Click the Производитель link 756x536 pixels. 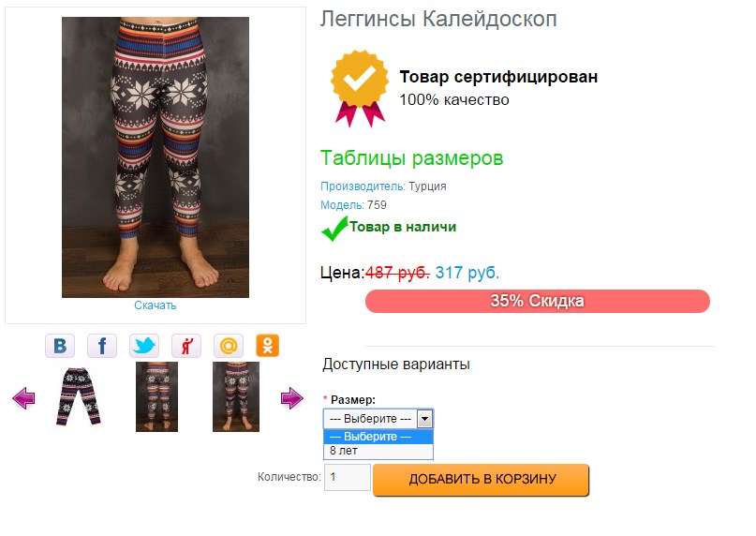pyautogui.click(x=363, y=186)
